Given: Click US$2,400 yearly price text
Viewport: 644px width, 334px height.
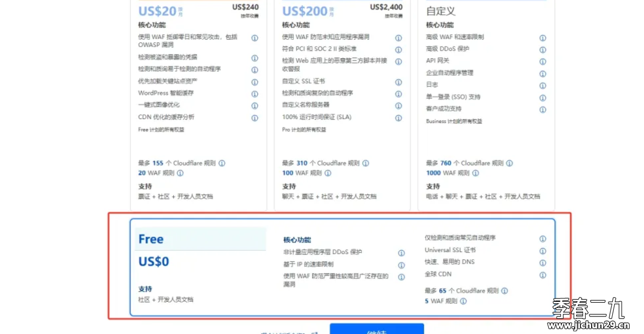Looking at the screenshot, I should coord(386,7).
